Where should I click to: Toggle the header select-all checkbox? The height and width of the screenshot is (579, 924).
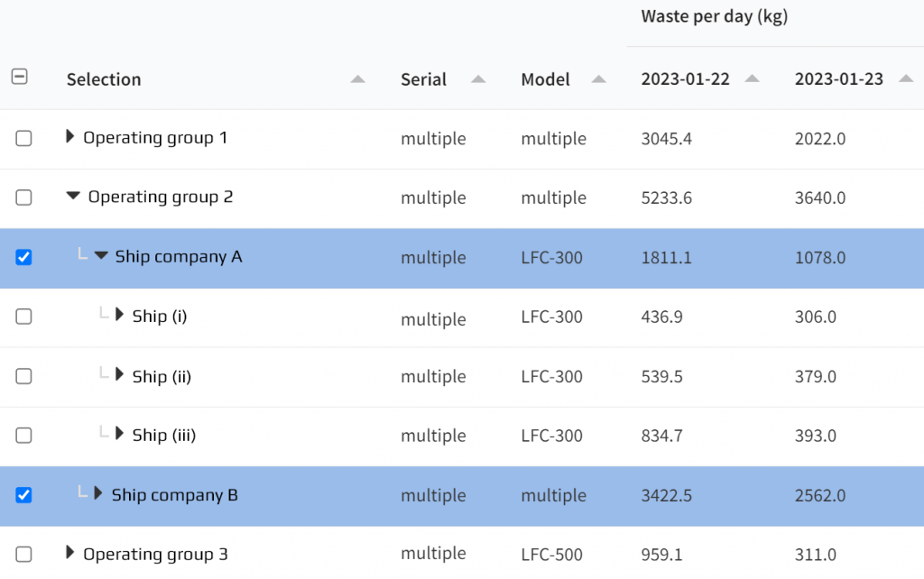[x=20, y=78]
